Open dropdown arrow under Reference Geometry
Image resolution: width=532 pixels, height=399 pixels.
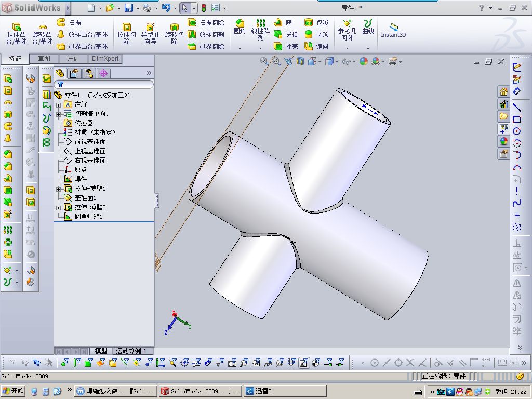(x=347, y=48)
